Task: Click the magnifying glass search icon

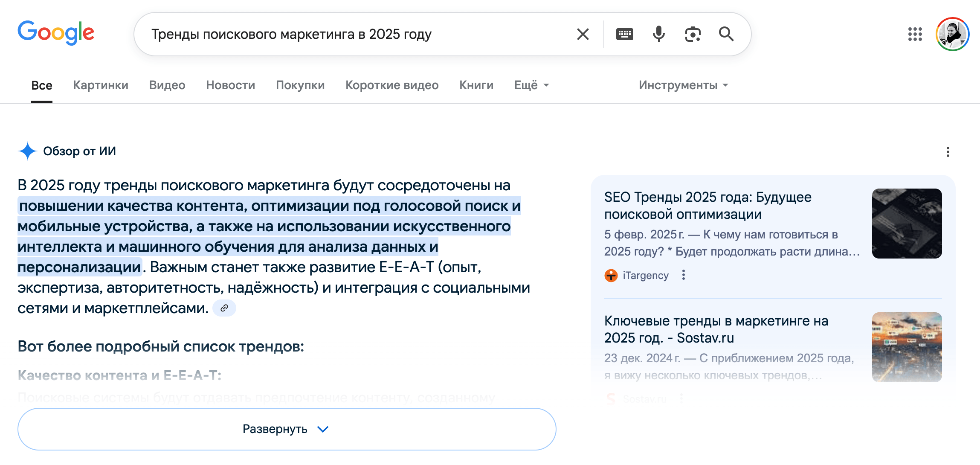Action: (726, 34)
